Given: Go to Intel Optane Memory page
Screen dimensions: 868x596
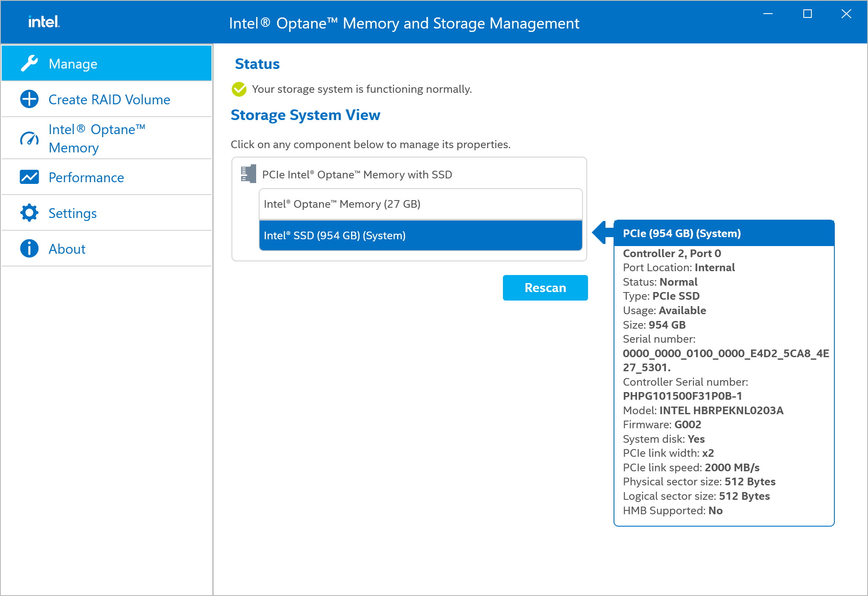Looking at the screenshot, I should coord(107,138).
